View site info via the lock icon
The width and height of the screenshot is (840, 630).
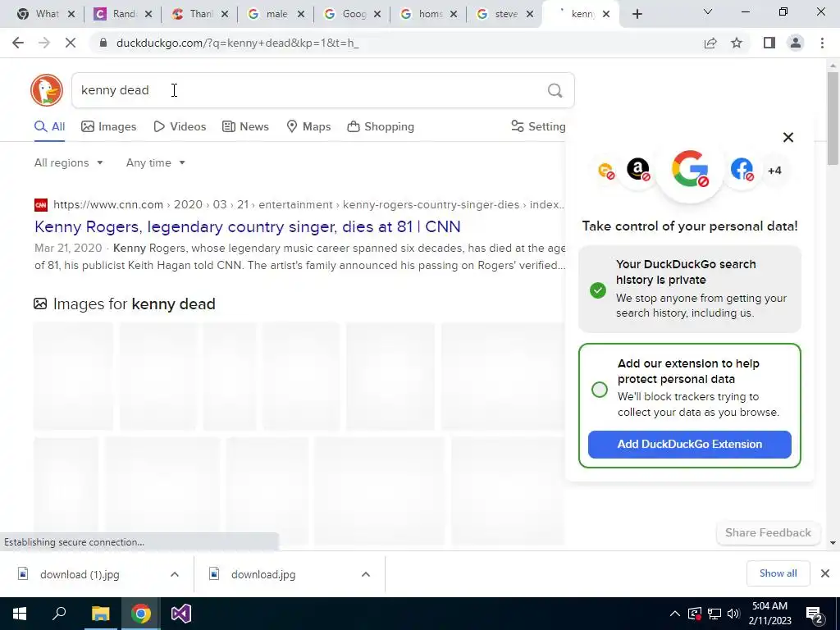(x=103, y=43)
